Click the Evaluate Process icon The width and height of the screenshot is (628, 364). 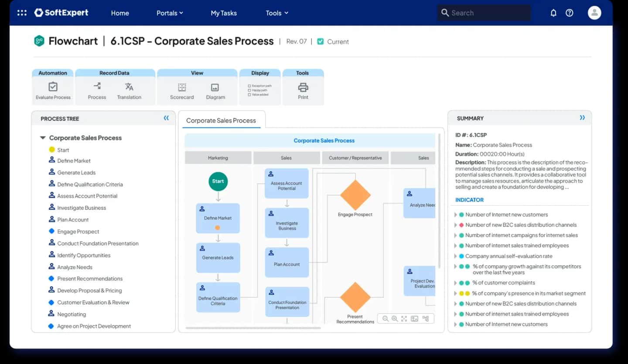53,87
